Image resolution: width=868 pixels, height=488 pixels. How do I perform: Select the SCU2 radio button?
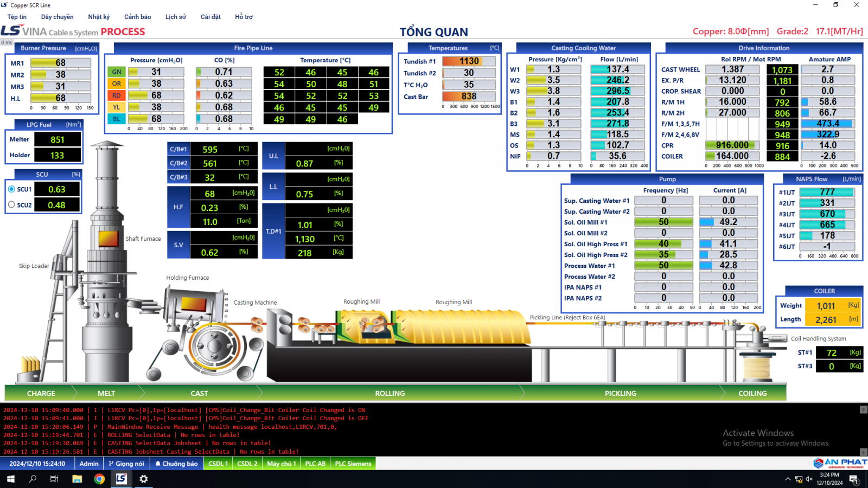coord(11,205)
